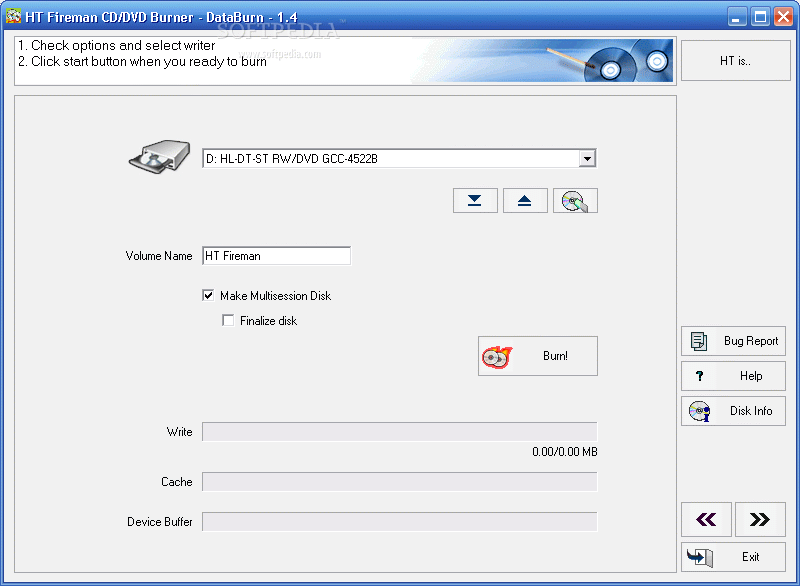Image resolution: width=800 pixels, height=586 pixels.
Task: Click the Write progress bar
Action: coord(399,431)
